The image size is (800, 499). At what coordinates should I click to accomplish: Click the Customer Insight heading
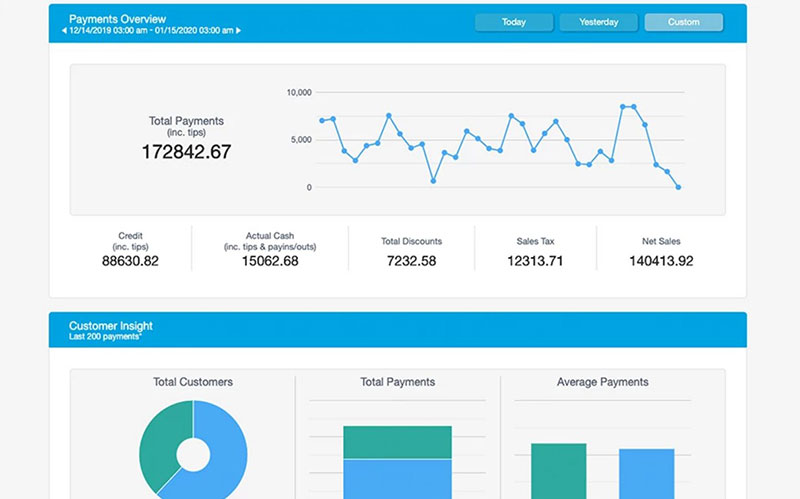(x=111, y=326)
